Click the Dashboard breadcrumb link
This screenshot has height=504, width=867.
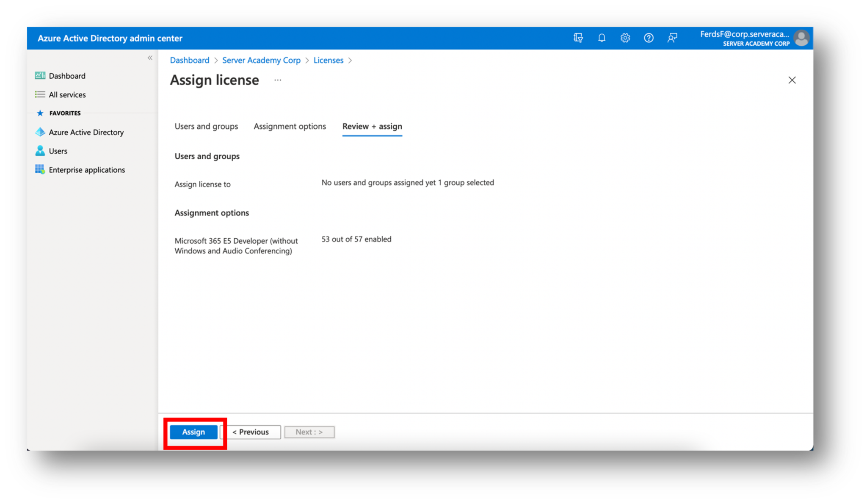pyautogui.click(x=190, y=61)
